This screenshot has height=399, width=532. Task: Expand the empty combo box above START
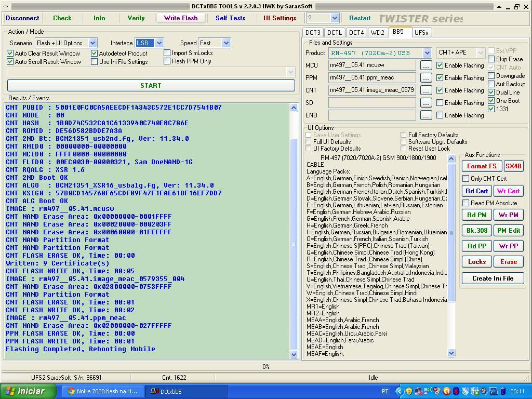(x=290, y=72)
